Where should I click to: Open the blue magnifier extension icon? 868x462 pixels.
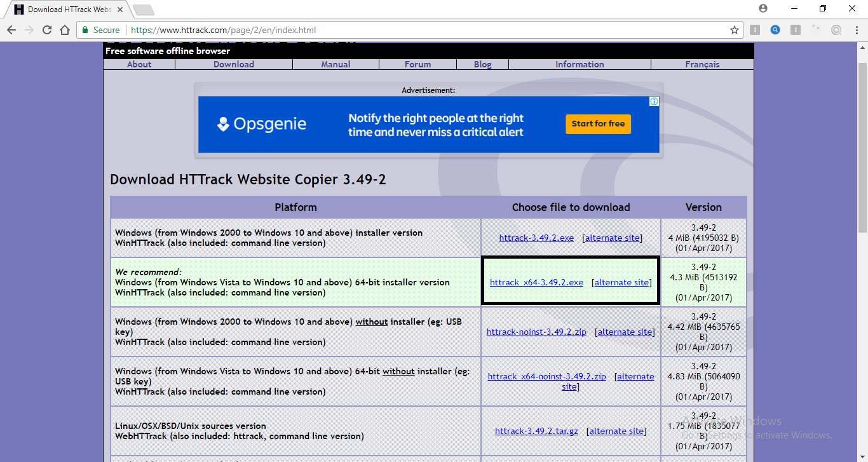click(x=775, y=30)
